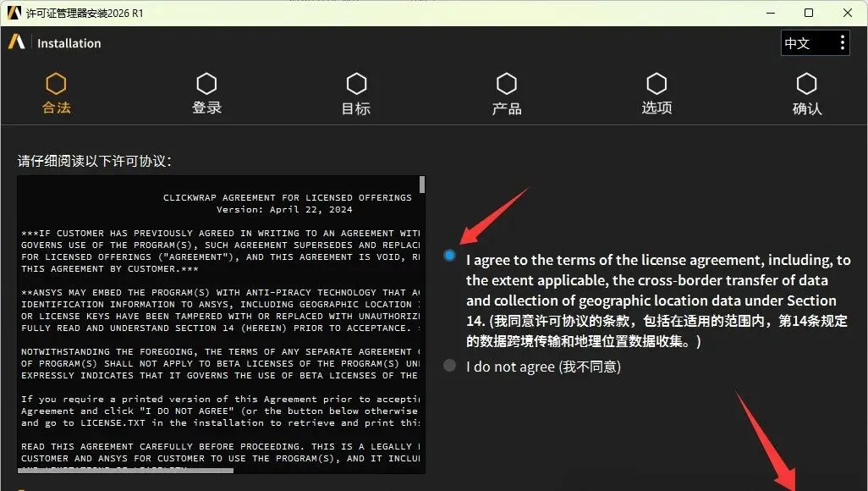
Task: Click the 产品 step hexagon icon
Action: (507, 84)
